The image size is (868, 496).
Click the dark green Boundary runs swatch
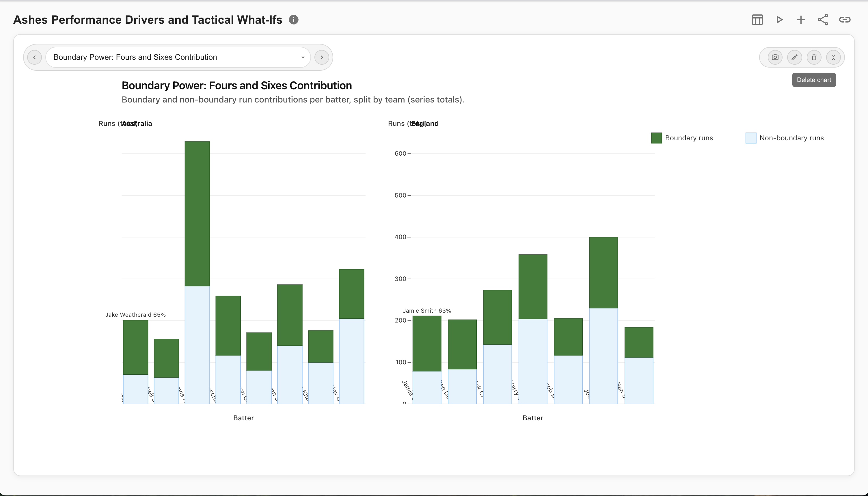click(x=656, y=138)
